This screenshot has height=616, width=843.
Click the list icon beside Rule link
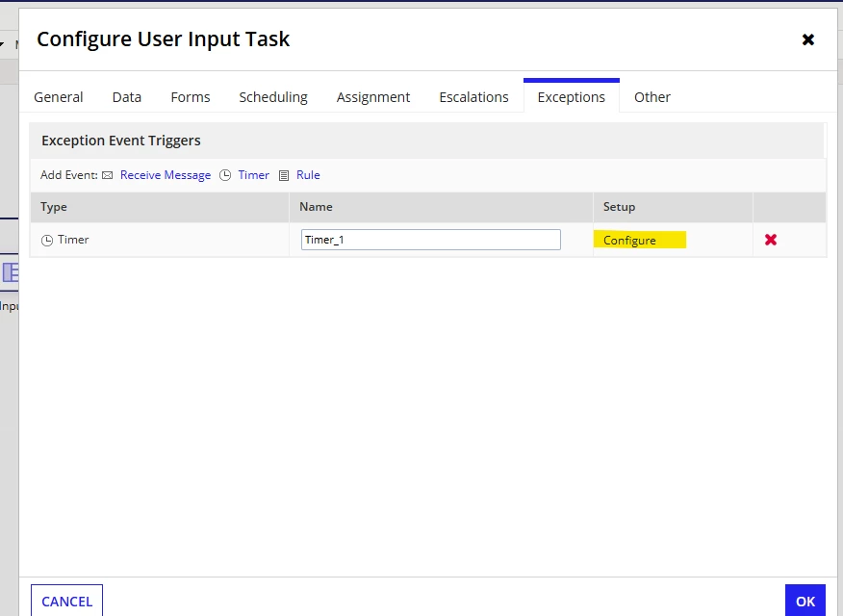[x=284, y=175]
